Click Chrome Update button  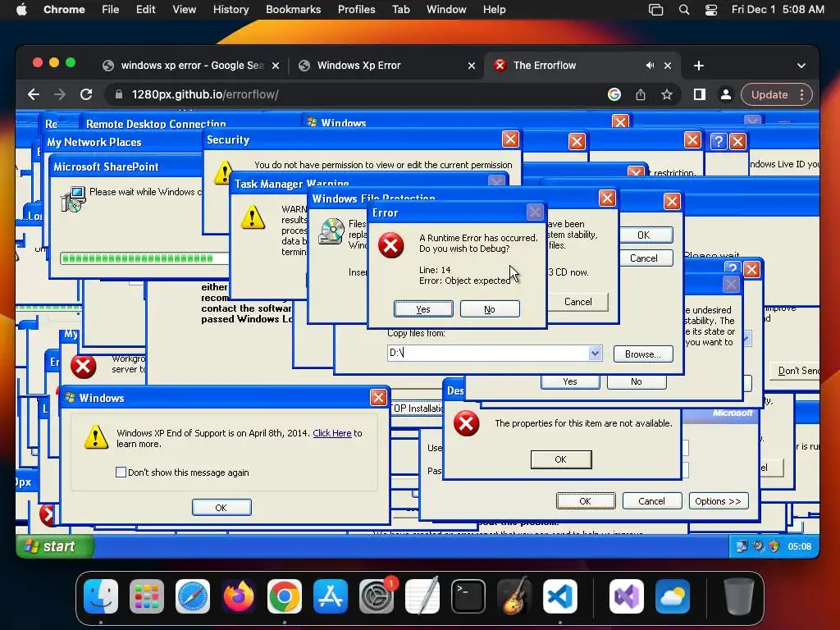pos(769,95)
